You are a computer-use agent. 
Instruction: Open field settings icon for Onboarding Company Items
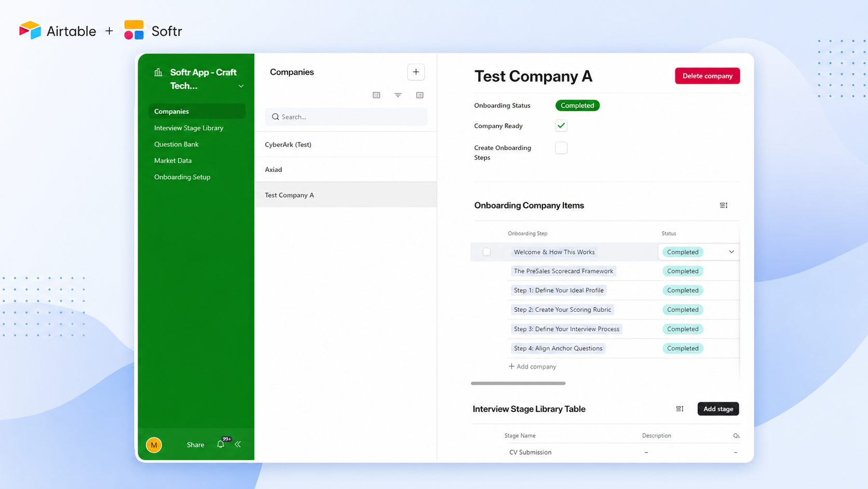(x=724, y=205)
